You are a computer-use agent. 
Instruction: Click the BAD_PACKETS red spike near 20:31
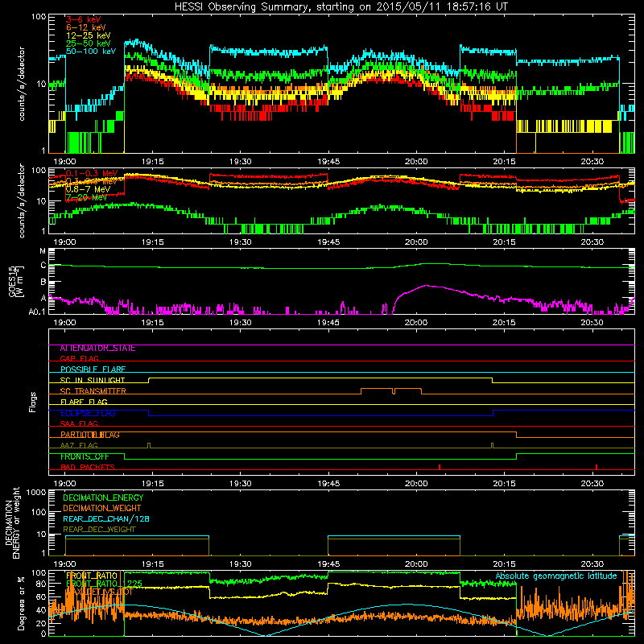(x=597, y=467)
